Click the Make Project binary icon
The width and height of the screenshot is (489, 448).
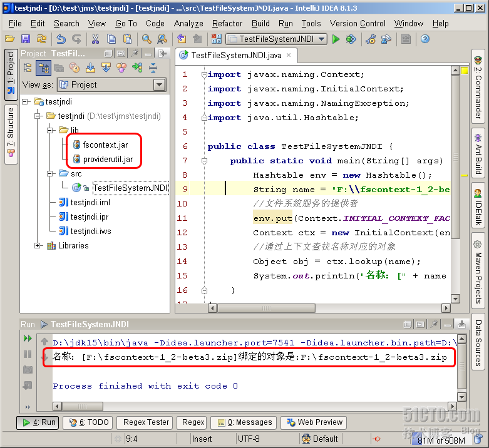point(216,39)
